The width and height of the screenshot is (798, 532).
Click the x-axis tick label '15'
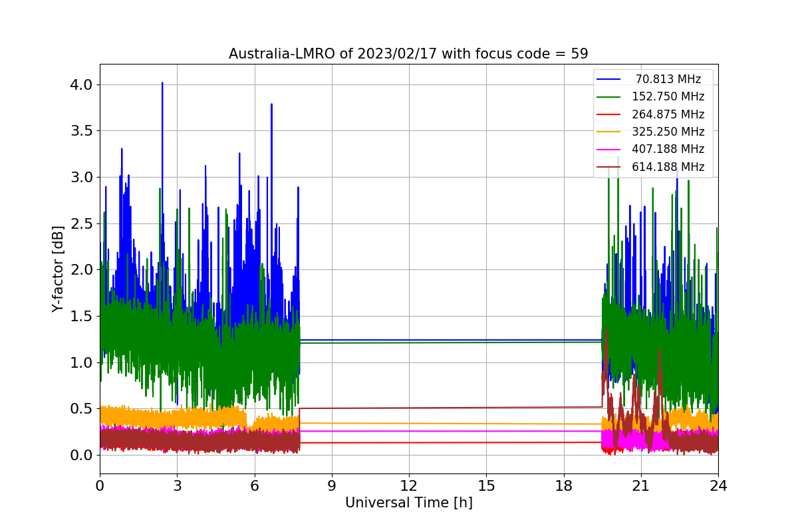(x=486, y=485)
